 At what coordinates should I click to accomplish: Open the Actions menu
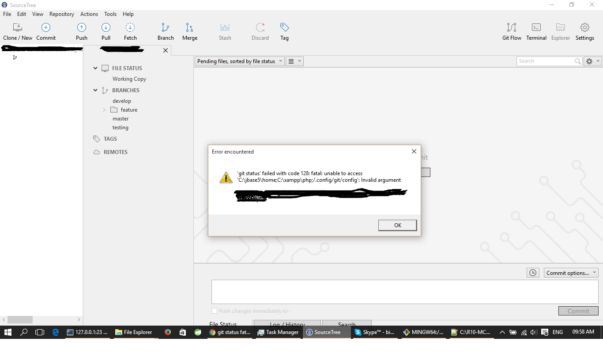pyautogui.click(x=89, y=14)
